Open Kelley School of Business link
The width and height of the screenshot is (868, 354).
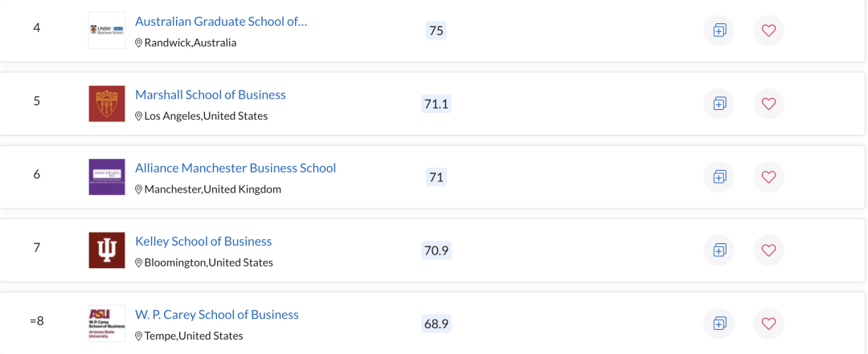203,241
